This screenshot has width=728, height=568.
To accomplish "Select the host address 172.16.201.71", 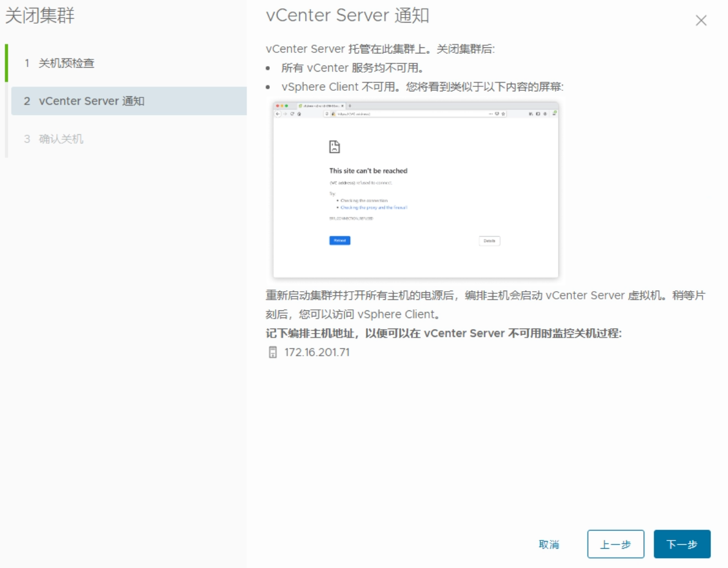I will pos(317,352).
